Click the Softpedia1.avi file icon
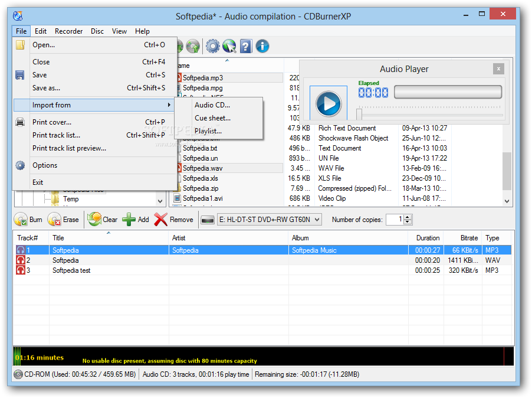 click(x=177, y=198)
